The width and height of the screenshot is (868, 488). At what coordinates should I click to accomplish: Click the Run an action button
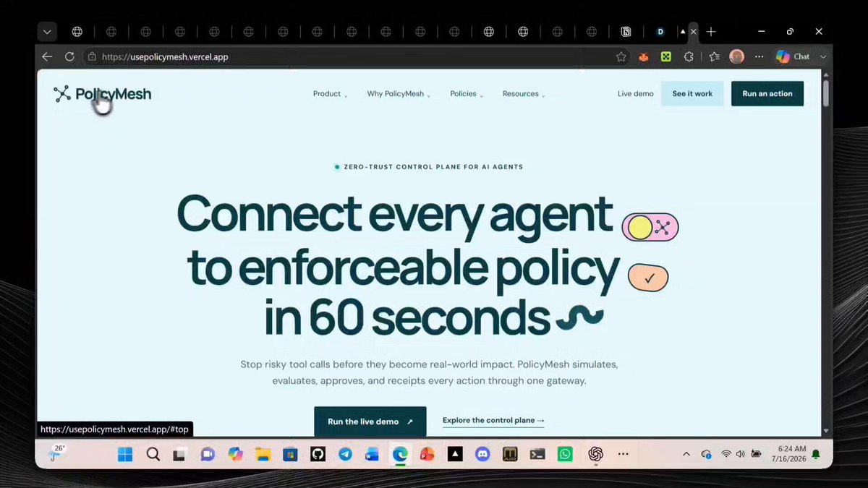767,94
